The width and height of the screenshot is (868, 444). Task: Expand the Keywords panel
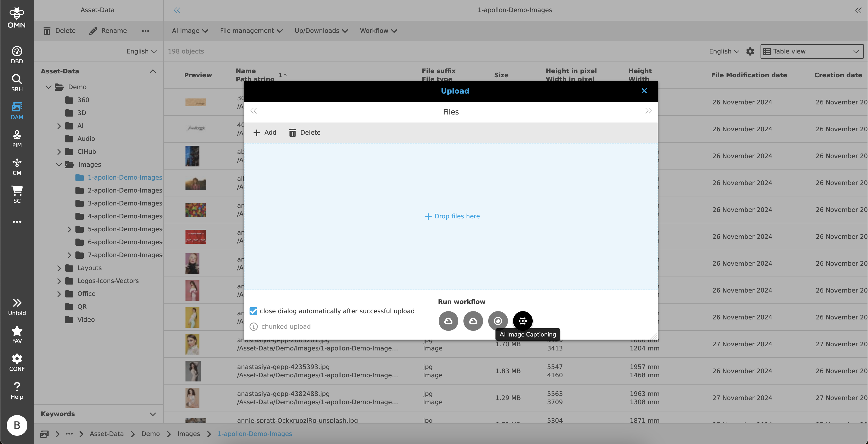coord(153,414)
